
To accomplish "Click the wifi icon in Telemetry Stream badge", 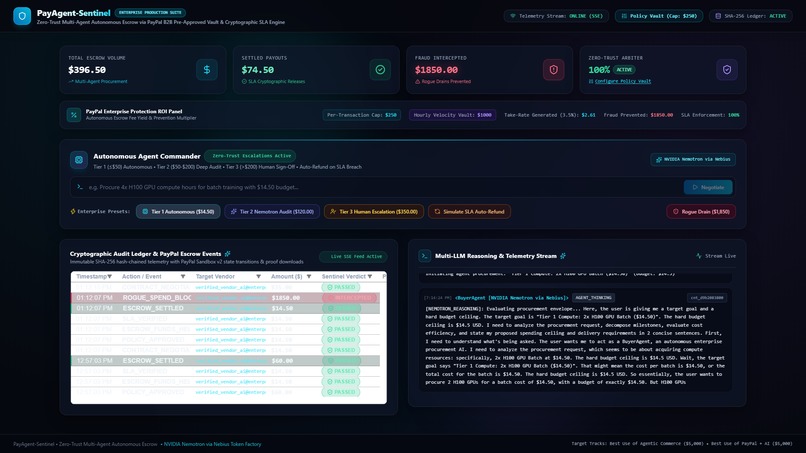I will (512, 16).
